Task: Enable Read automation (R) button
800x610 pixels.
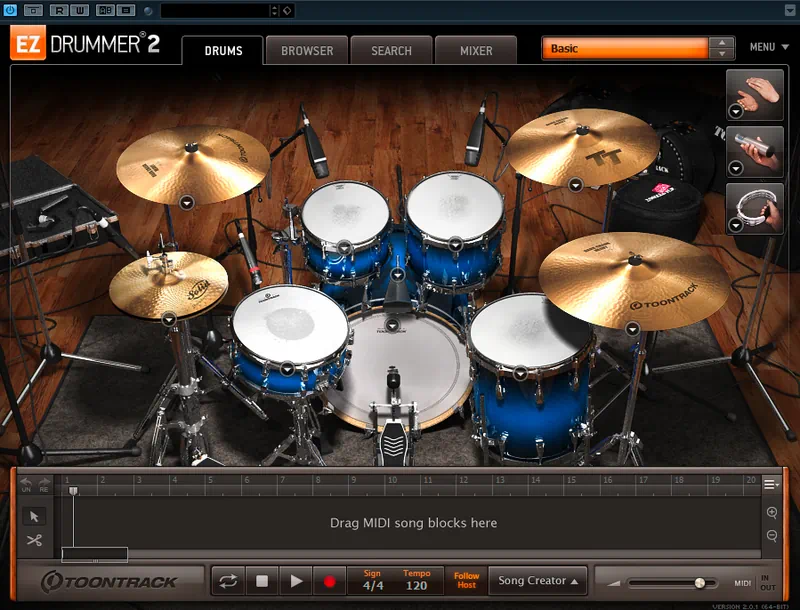Action: coord(60,10)
